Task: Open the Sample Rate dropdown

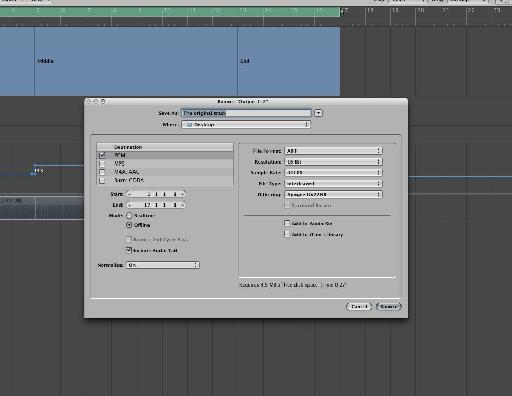Action: click(x=333, y=172)
